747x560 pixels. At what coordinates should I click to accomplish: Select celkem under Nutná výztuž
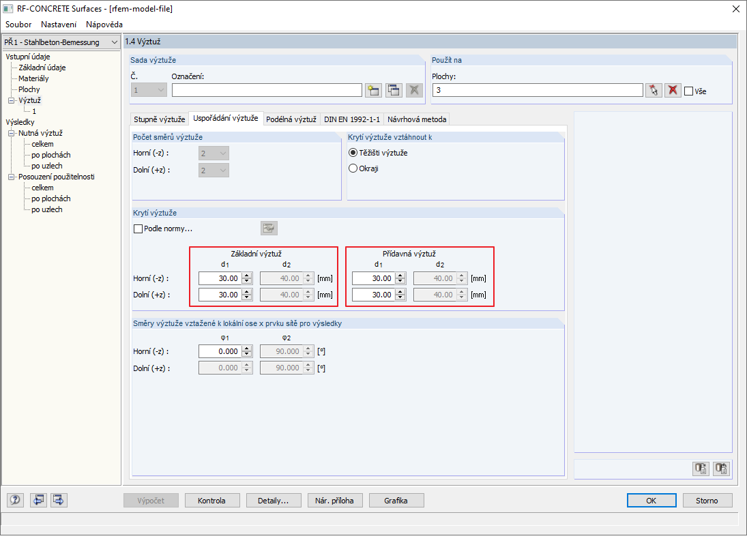[42, 144]
